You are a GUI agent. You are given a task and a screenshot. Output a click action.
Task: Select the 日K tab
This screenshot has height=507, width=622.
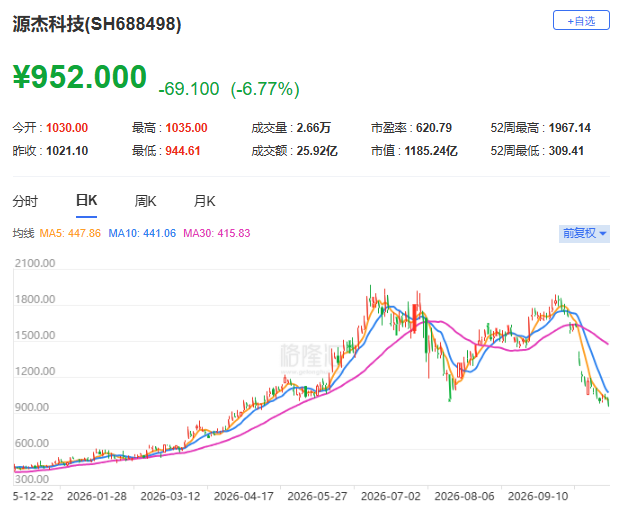[86, 200]
